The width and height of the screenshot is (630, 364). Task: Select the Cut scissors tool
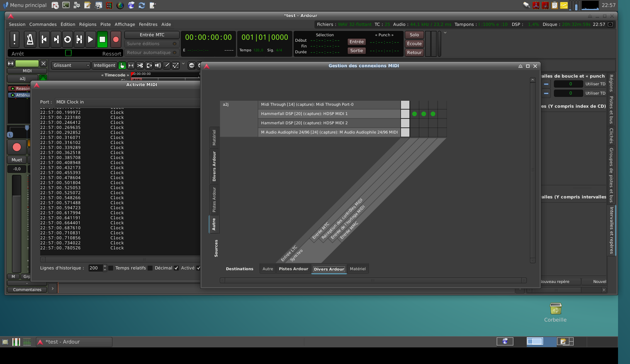pyautogui.click(x=140, y=66)
